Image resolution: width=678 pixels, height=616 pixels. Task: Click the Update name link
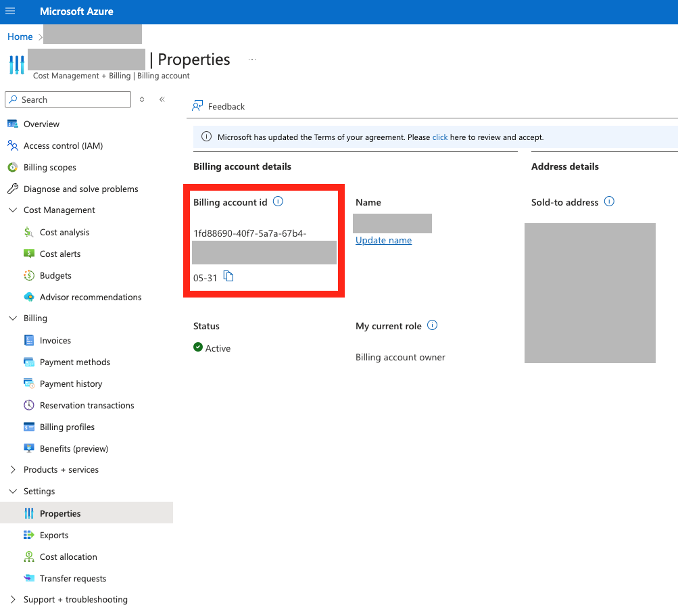[x=383, y=241]
